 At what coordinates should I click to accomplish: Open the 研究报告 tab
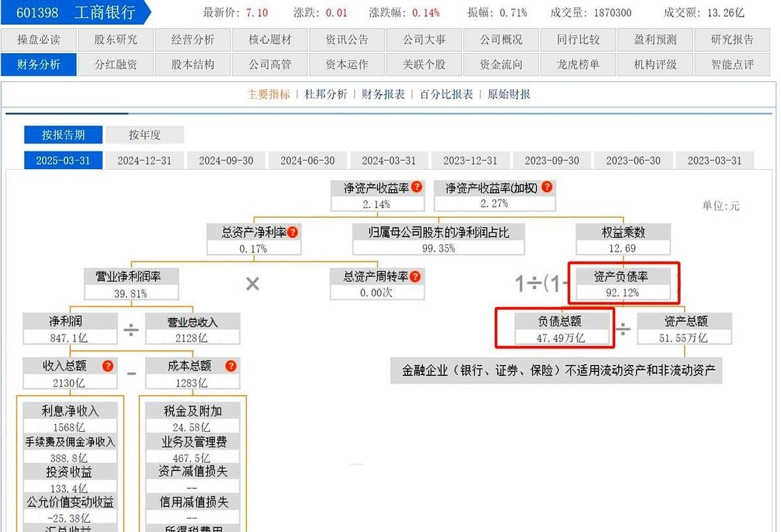[733, 40]
